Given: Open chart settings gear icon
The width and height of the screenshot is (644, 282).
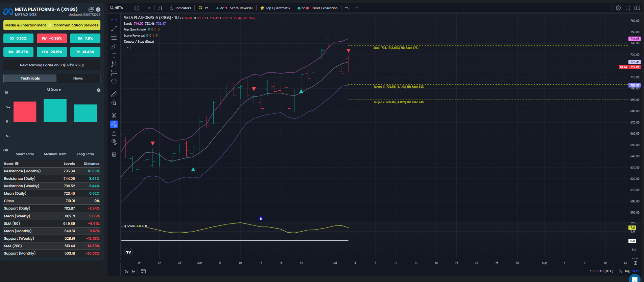Looking at the screenshot, I should (618, 8).
